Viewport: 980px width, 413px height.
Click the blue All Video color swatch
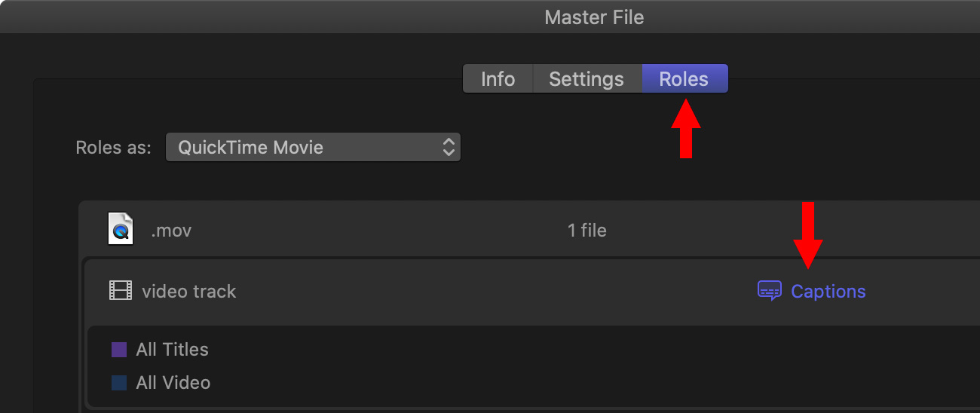click(118, 383)
